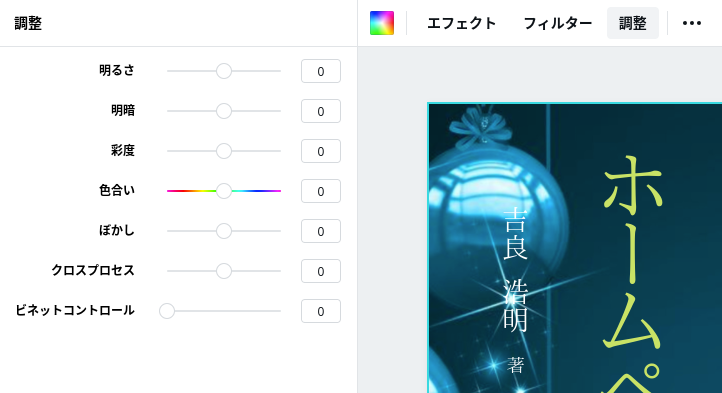Click the ぼかし slider handle

[x=224, y=231]
